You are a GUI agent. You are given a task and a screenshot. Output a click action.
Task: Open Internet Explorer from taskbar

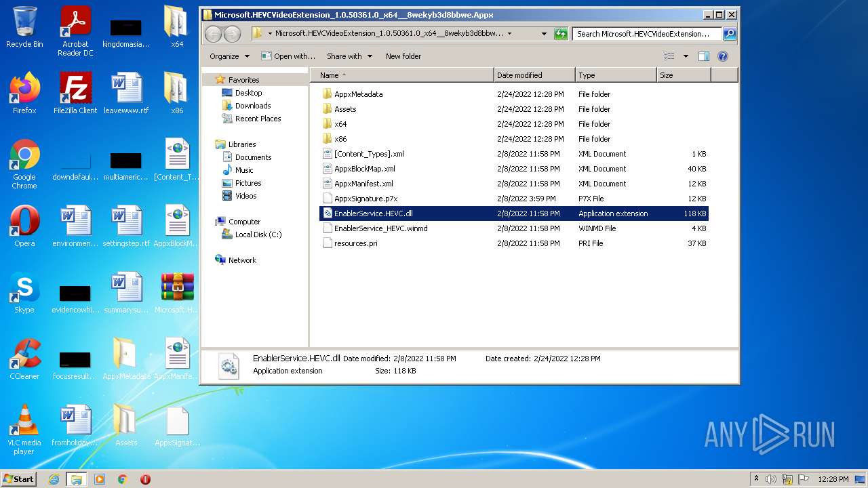pos(54,479)
